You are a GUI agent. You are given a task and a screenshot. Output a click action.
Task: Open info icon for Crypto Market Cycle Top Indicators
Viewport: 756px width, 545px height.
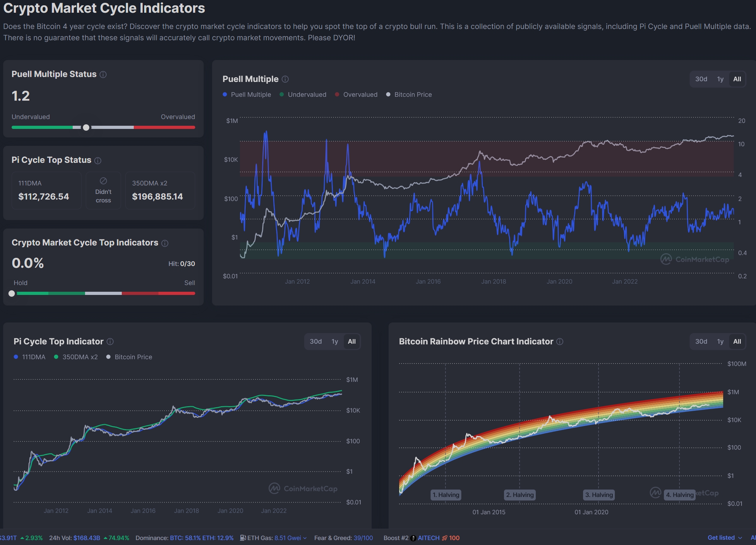165,243
